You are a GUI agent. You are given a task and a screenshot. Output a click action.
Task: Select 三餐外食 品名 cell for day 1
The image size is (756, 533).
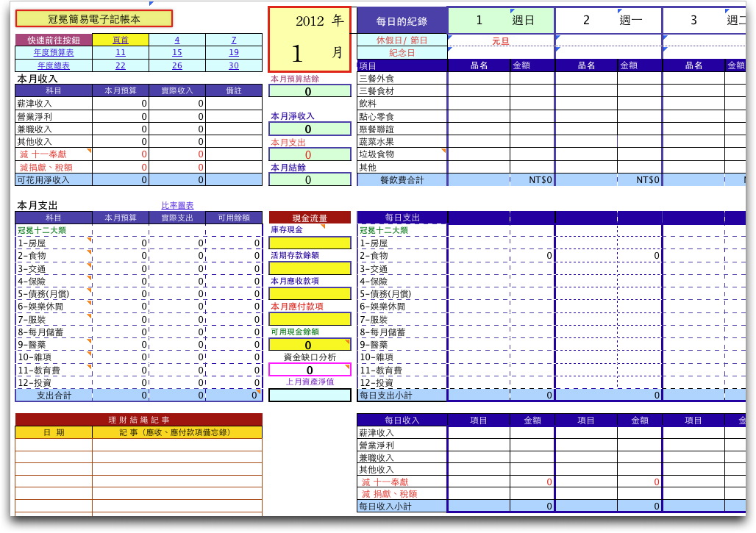(x=479, y=78)
